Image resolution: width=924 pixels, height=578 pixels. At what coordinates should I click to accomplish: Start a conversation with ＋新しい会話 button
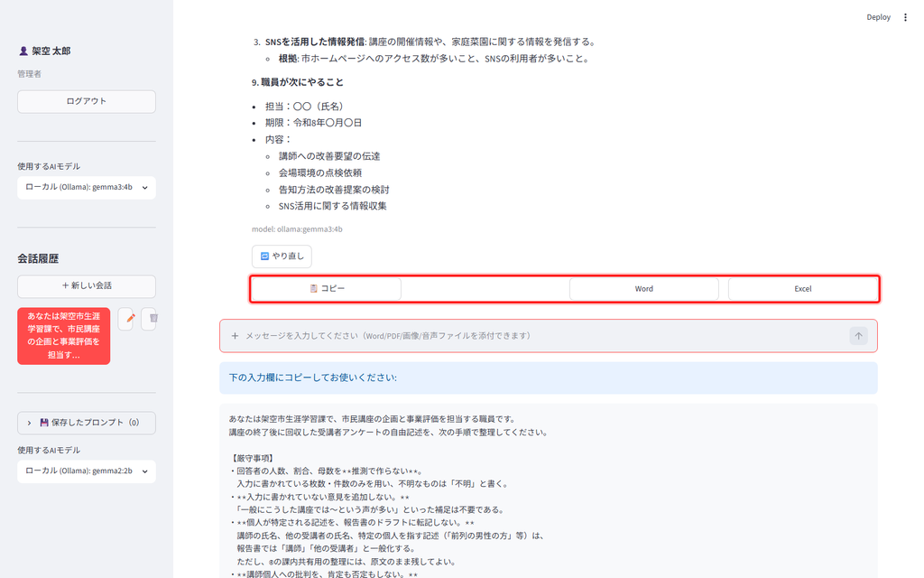pyautogui.click(x=87, y=286)
